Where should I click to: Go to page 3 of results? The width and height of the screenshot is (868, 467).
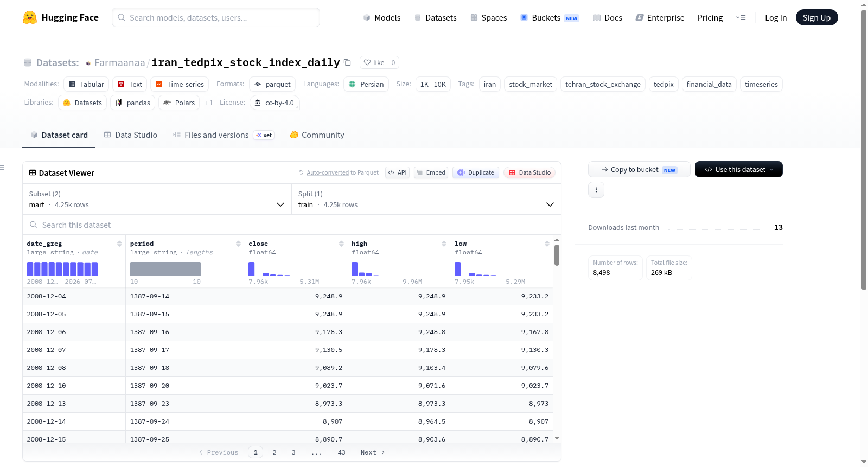point(293,452)
